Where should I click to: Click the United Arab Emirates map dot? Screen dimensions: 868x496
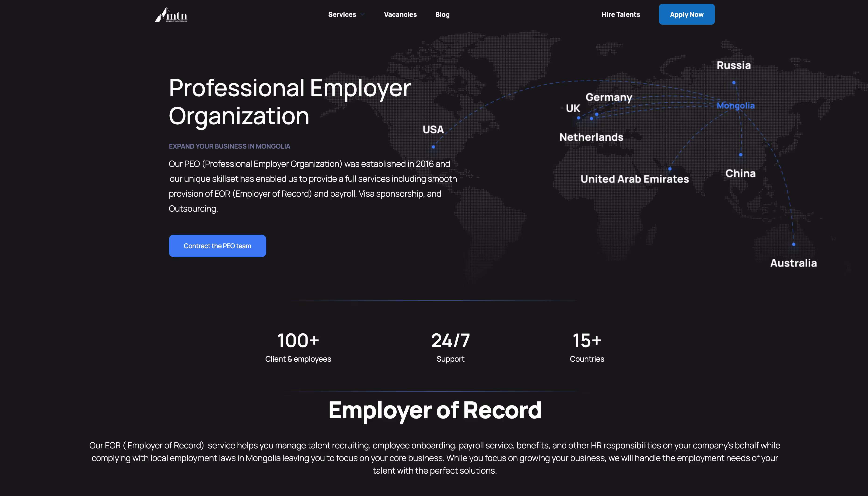(670, 169)
